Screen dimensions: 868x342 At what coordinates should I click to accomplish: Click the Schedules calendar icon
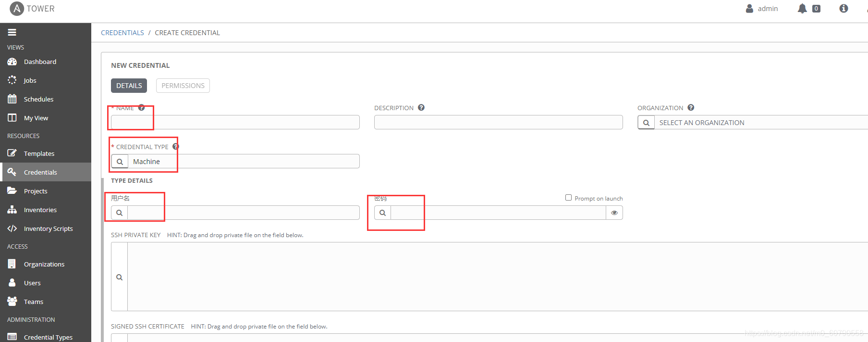(x=12, y=99)
